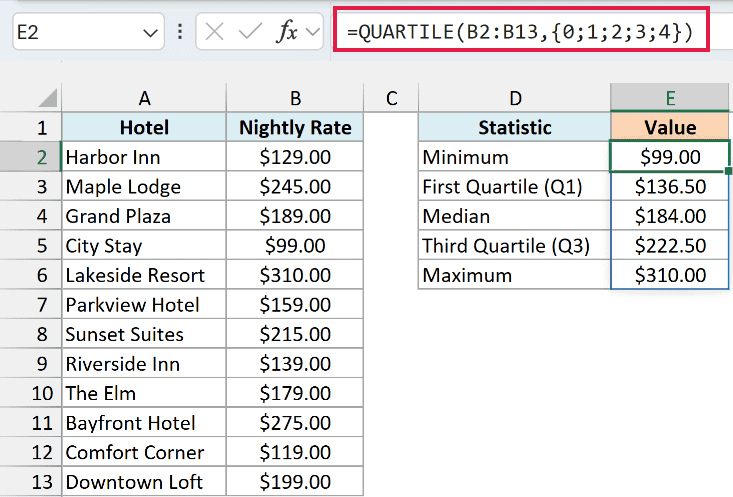The image size is (733, 497).
Task: Select the Maximum label cell
Action: coord(515,274)
